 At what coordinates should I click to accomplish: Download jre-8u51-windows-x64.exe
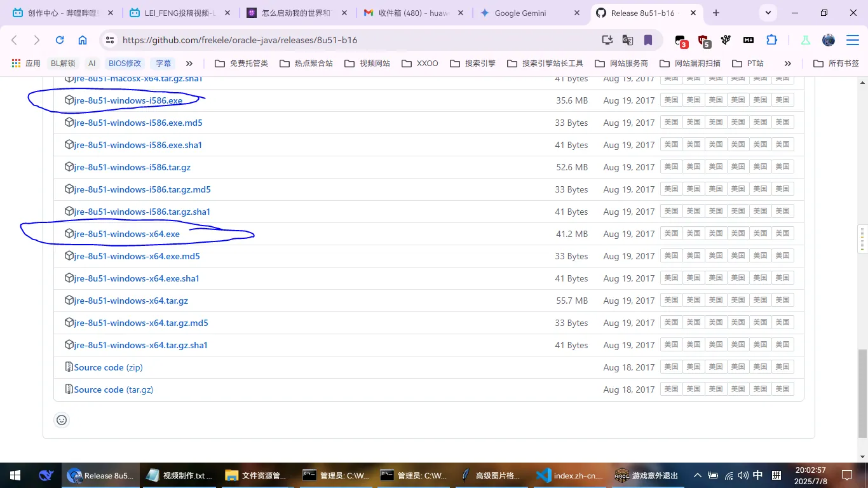click(127, 234)
